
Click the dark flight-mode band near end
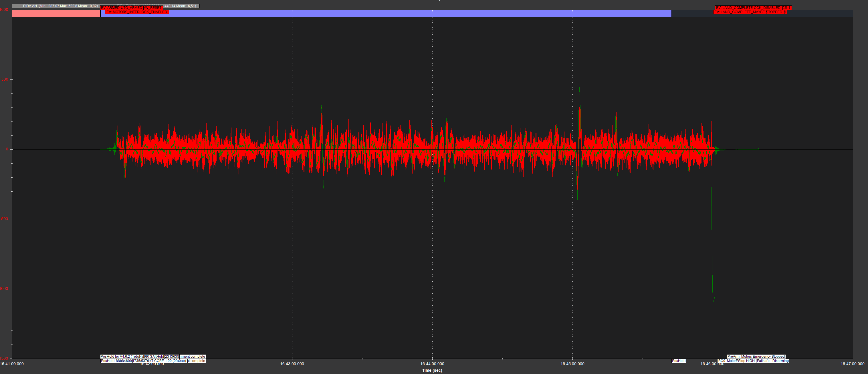point(762,13)
